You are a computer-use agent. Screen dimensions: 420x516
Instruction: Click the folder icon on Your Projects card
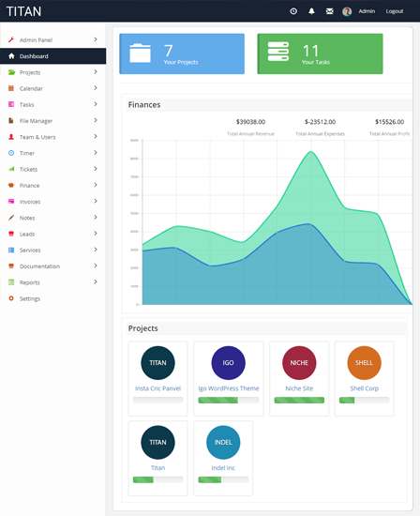[140, 53]
